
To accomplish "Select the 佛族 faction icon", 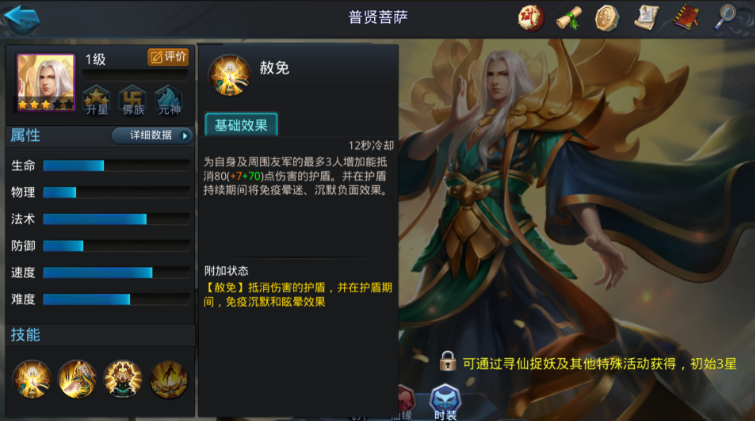I will click(133, 101).
